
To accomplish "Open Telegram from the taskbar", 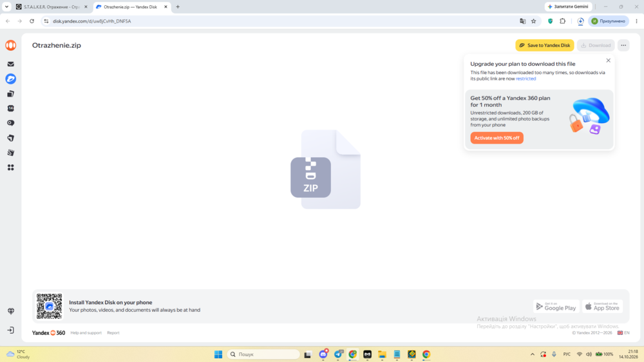I will 338,354.
